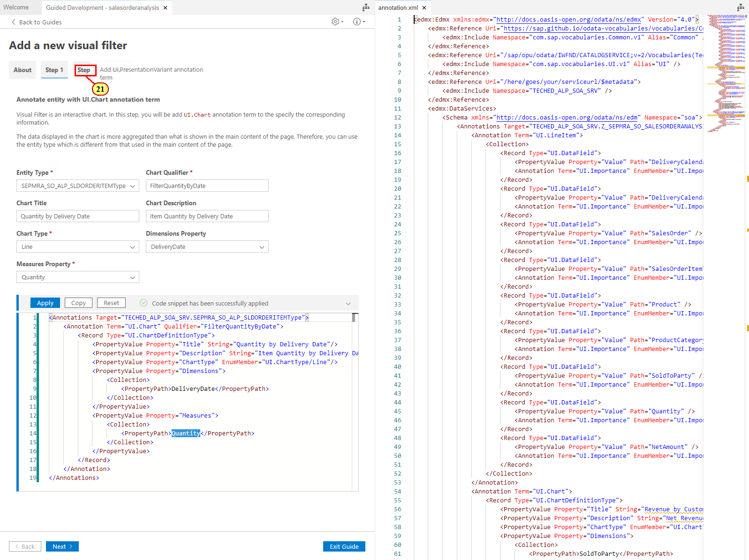Click the Path="Product" line 33 in annotation.xml

[603, 304]
